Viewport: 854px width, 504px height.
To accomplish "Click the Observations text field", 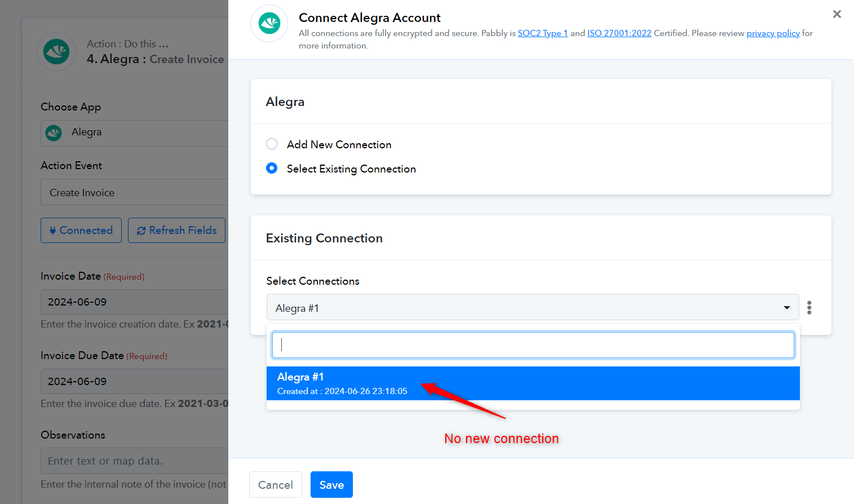I will click(135, 461).
